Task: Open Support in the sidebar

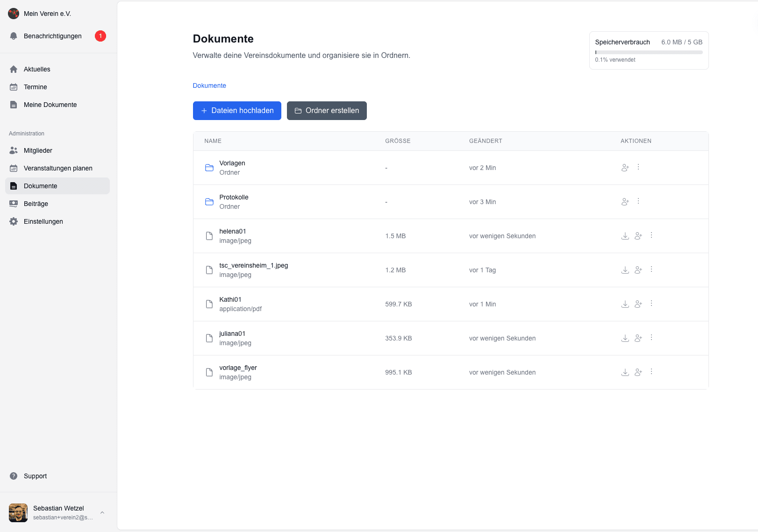Action: (57, 476)
